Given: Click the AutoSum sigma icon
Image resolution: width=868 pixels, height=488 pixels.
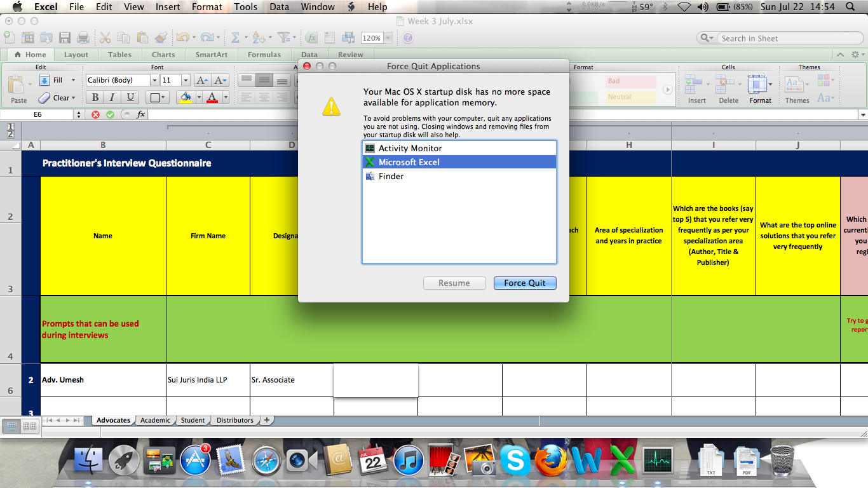Looking at the screenshot, I should [x=235, y=37].
